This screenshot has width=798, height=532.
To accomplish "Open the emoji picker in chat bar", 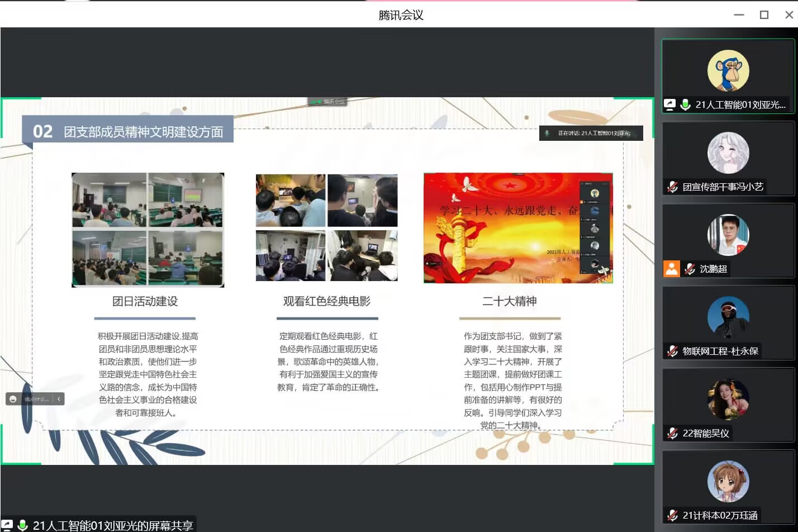I will (x=13, y=399).
